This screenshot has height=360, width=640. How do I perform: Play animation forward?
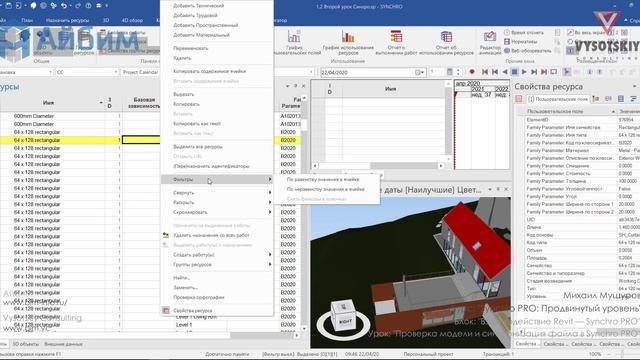[x=524, y=72]
